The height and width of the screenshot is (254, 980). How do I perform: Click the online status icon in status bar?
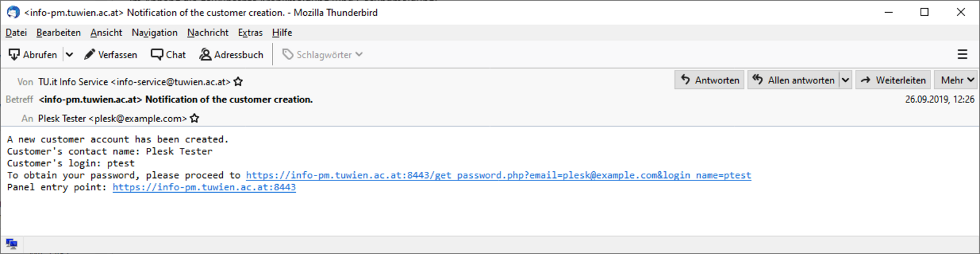[x=12, y=244]
